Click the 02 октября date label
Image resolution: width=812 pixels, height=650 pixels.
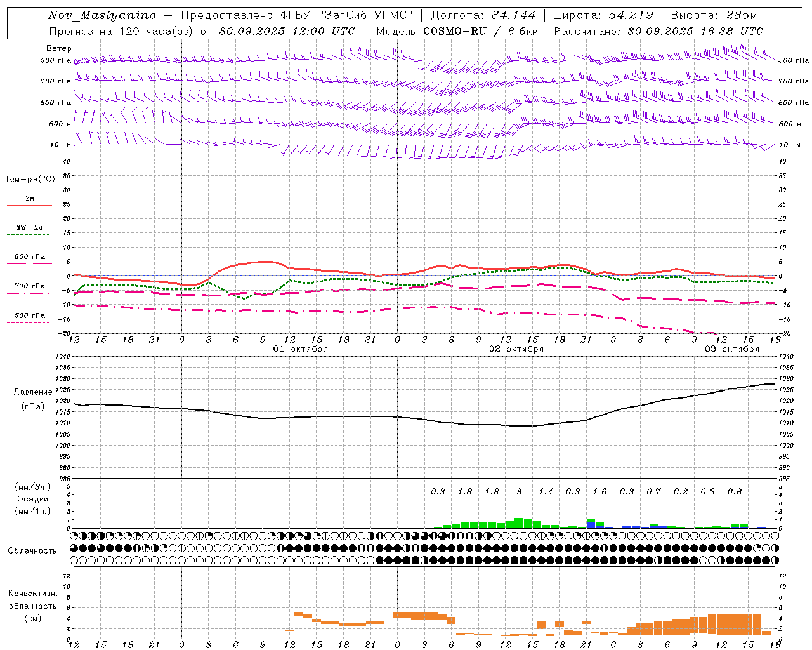516,349
